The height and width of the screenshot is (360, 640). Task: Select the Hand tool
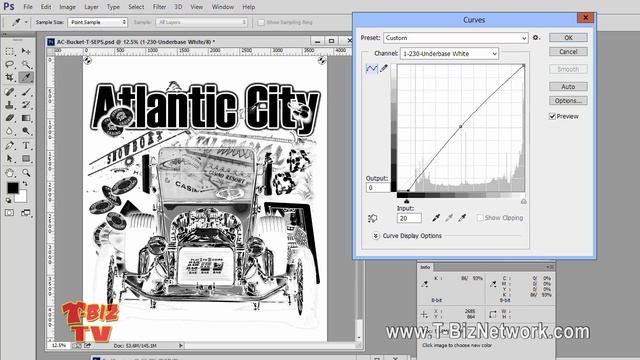point(9,173)
